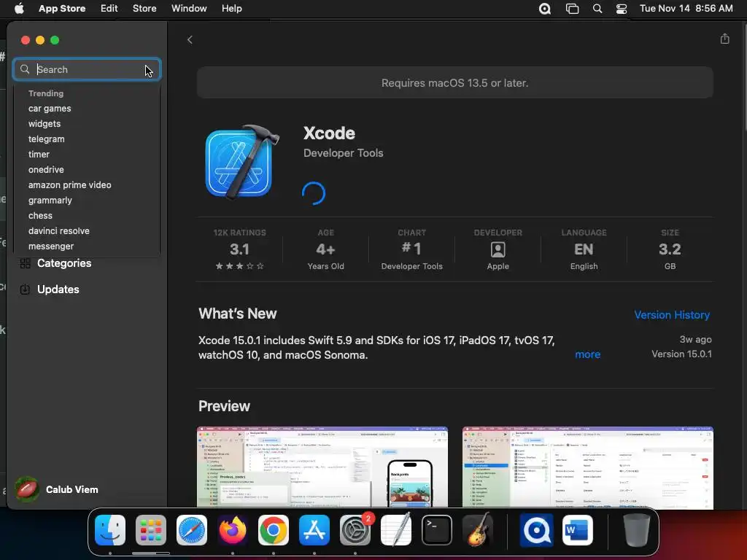This screenshot has width=747, height=560.
Task: Open Categories in the sidebar
Action: pos(64,263)
